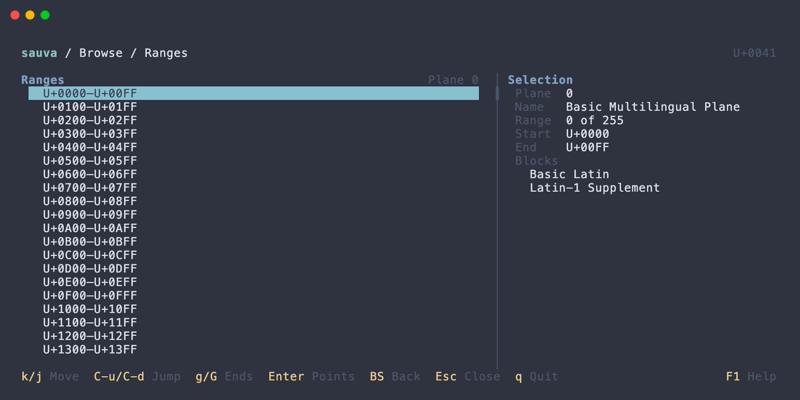Click the q Quit hint
This screenshot has width=800, height=400.
536,377
